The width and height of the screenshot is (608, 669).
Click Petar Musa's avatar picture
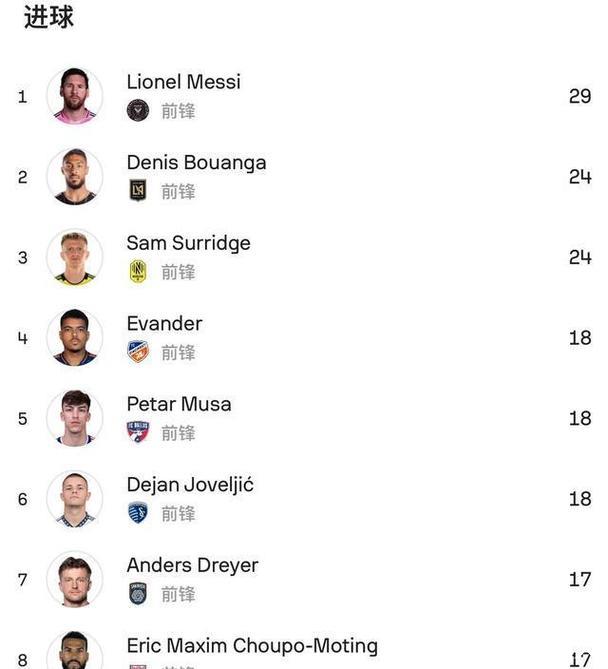(75, 418)
